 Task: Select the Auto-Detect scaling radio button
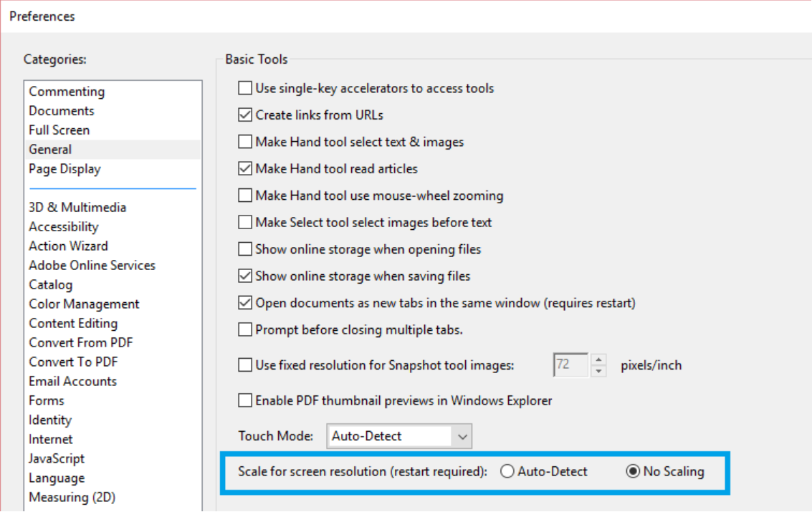coord(507,471)
